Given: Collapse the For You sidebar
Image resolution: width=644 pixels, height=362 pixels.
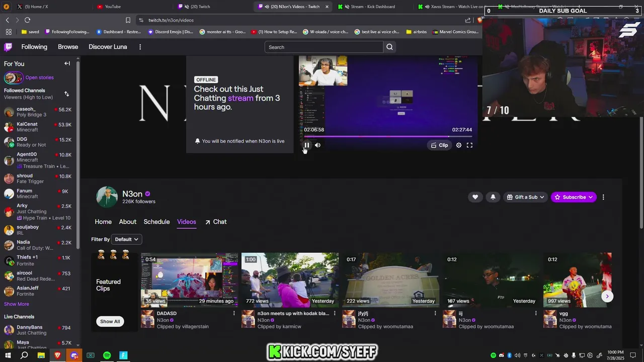Looking at the screenshot, I should [67, 63].
